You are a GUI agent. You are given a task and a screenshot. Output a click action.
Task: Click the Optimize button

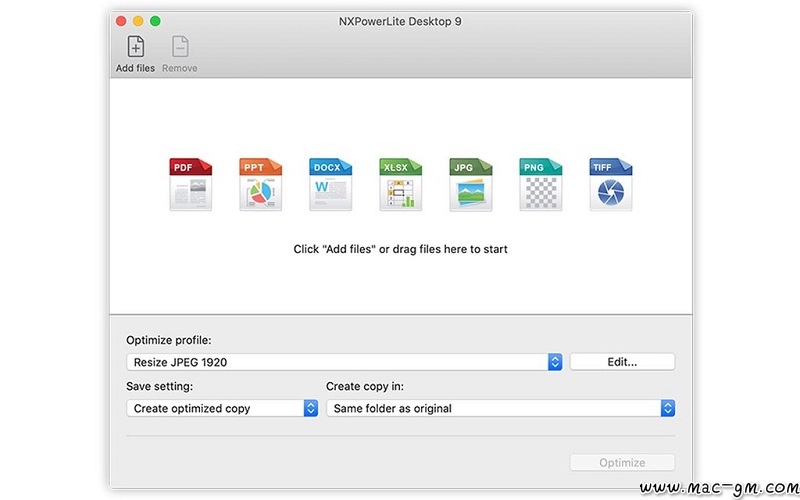tap(622, 463)
